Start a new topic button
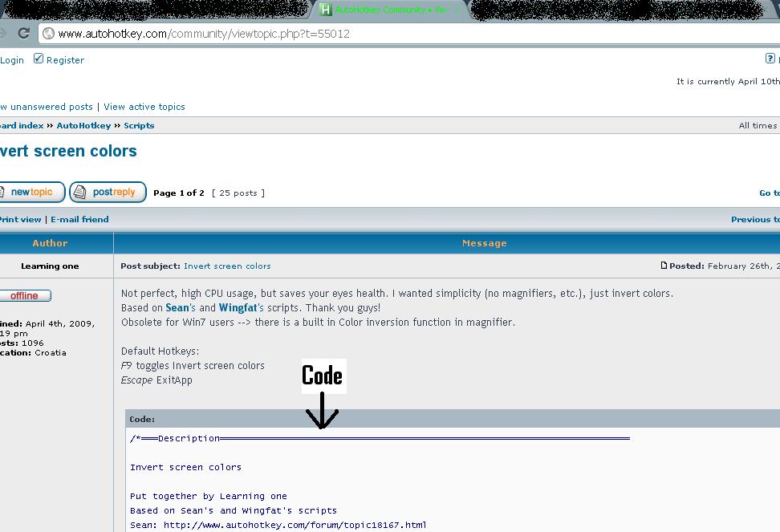This screenshot has width=780, height=532. [32, 192]
